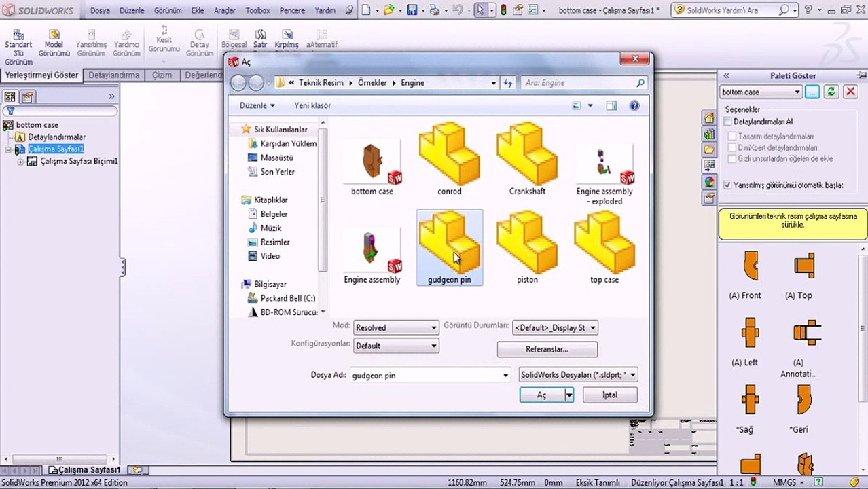Open the Dosya Adı history dropdown arrow

[505, 375]
